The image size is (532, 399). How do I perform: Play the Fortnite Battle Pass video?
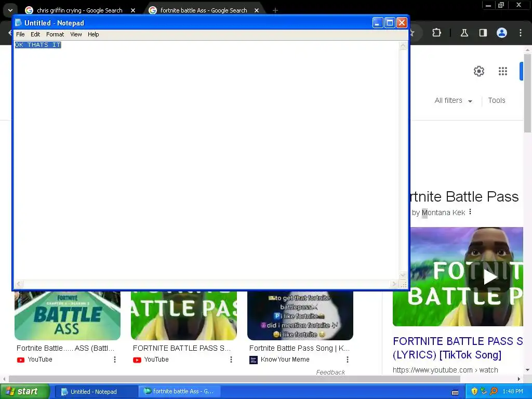pos(489,276)
